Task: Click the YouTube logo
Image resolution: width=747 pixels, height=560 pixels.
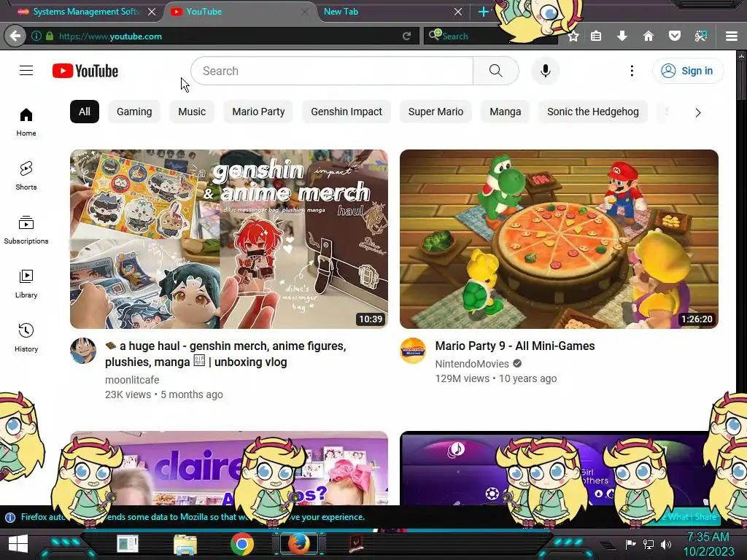Action: [85, 71]
